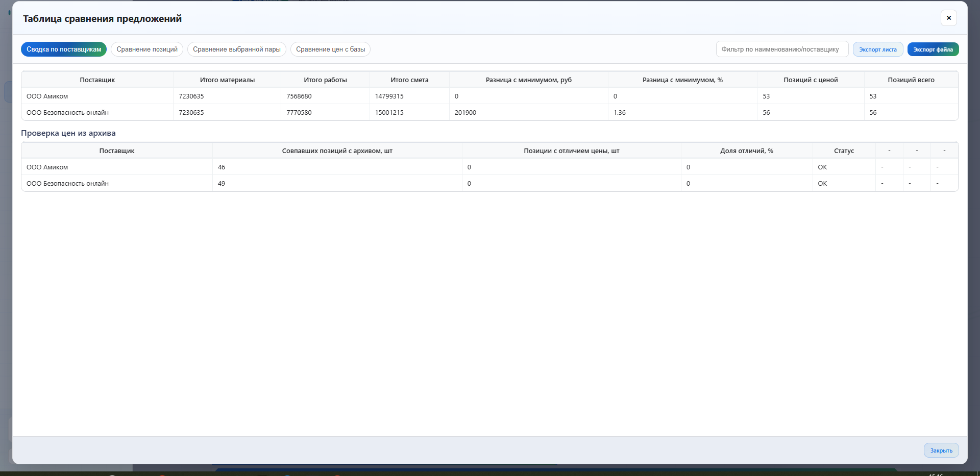Click the Разница с минимумом, % header
Viewport: 980px width, 476px height.
click(x=682, y=80)
